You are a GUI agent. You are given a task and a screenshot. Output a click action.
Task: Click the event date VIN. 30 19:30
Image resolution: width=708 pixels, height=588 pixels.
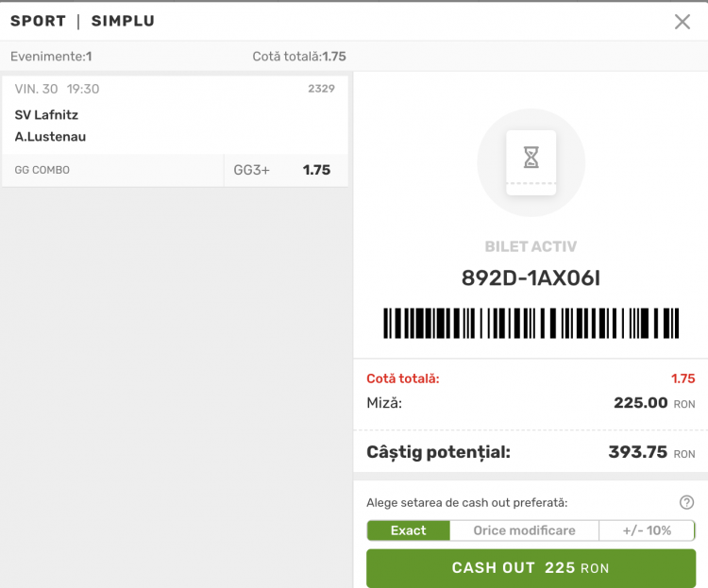click(57, 89)
